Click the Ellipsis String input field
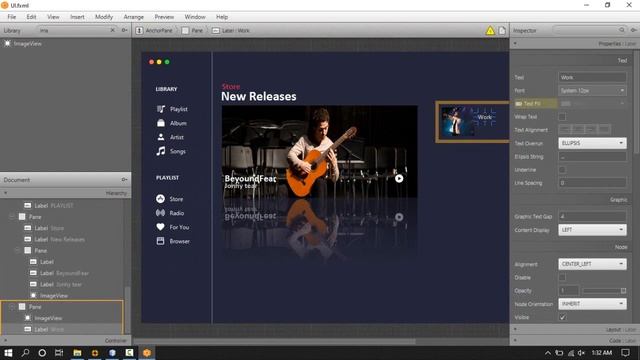Image resolution: width=640 pixels, height=360 pixels. (592, 157)
